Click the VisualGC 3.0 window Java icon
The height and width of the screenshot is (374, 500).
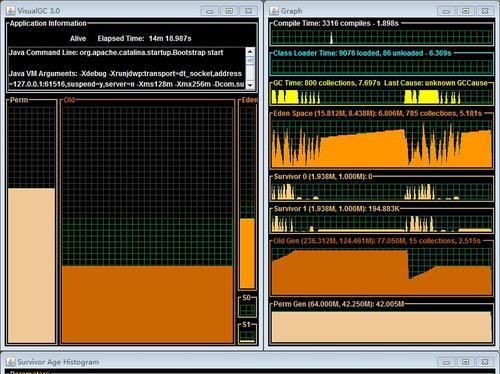pyautogui.click(x=11, y=11)
